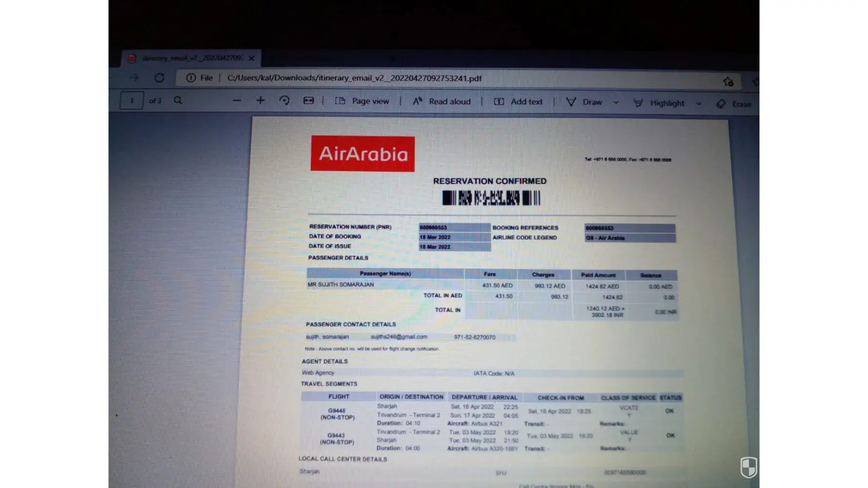
Task: Expand the Highlight color dropdown arrow
Action: (x=699, y=103)
